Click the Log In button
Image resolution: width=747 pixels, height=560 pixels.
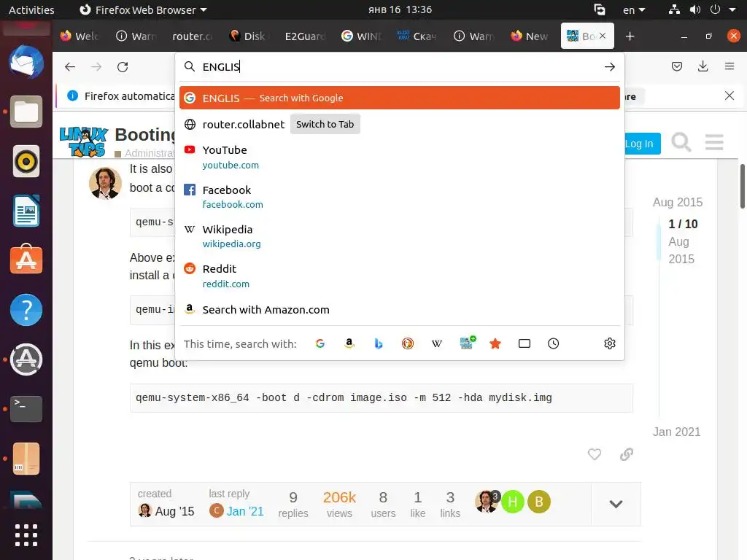click(640, 144)
